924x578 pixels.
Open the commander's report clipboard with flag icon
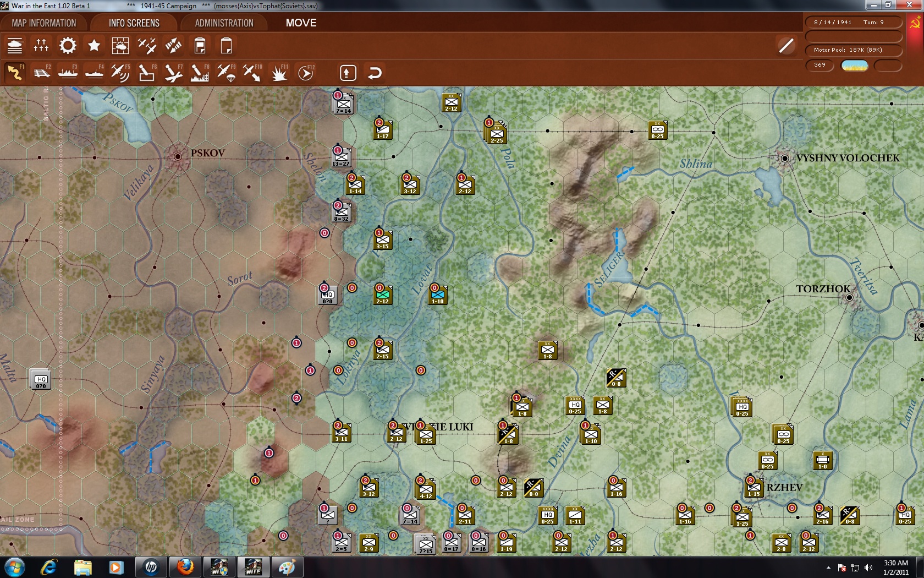(200, 46)
